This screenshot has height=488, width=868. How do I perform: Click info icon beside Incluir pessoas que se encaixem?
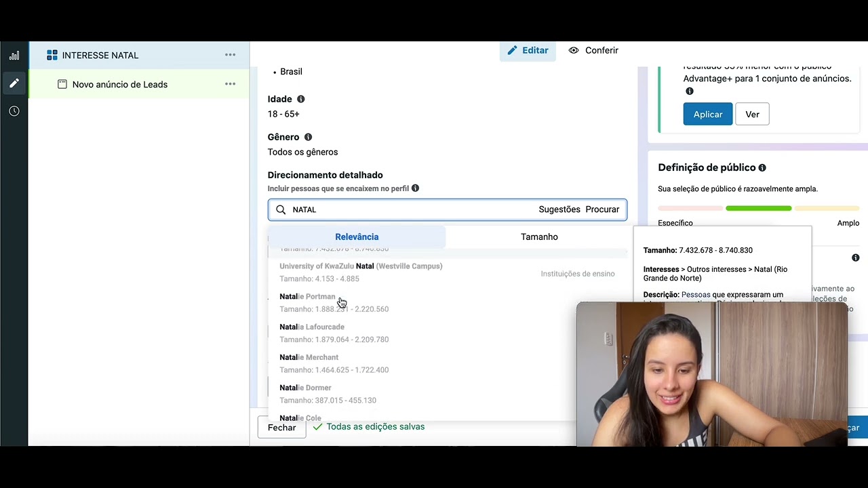415,188
